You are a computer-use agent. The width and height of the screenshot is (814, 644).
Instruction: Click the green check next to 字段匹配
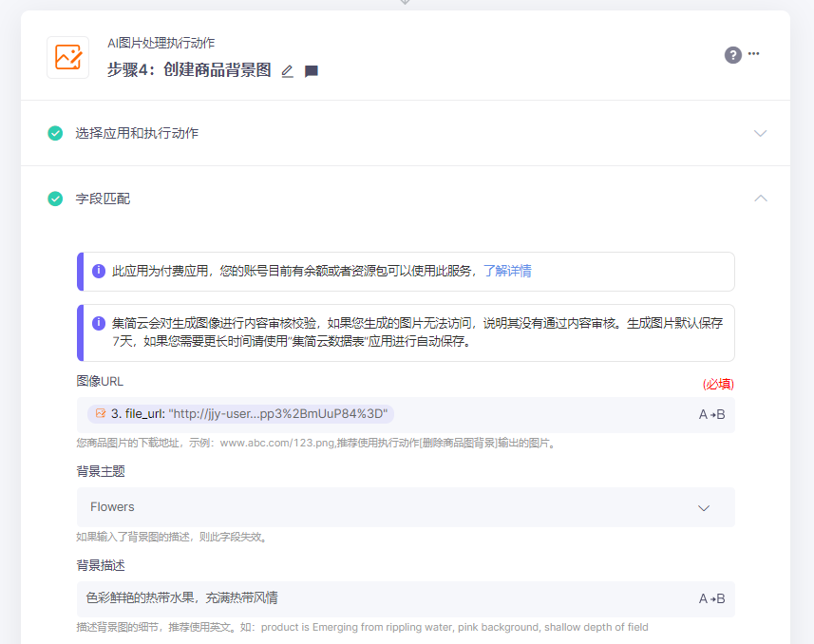[55, 199]
